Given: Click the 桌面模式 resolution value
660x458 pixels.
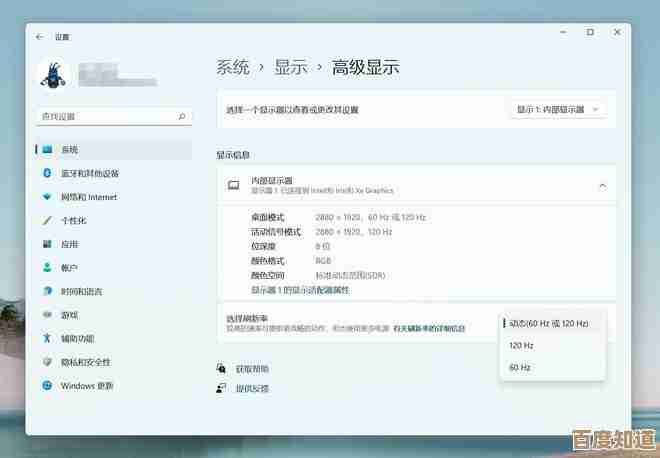Looking at the screenshot, I should 370,217.
